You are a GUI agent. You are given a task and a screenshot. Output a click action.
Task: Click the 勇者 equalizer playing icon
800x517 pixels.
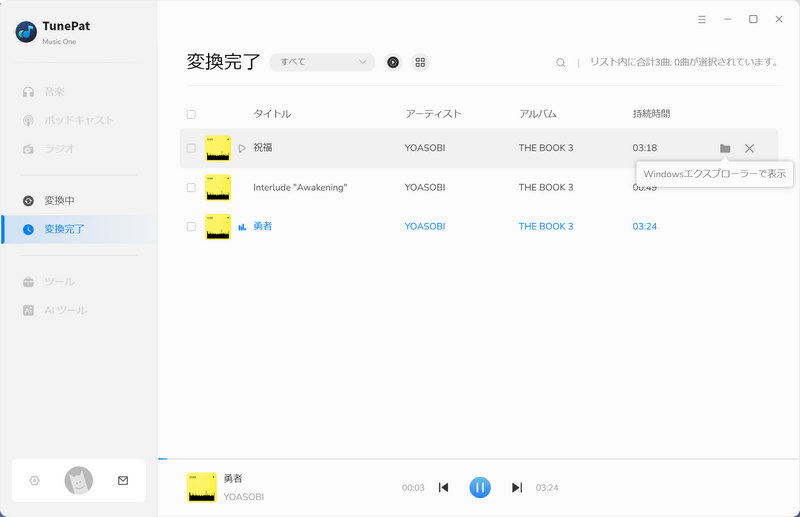click(242, 227)
